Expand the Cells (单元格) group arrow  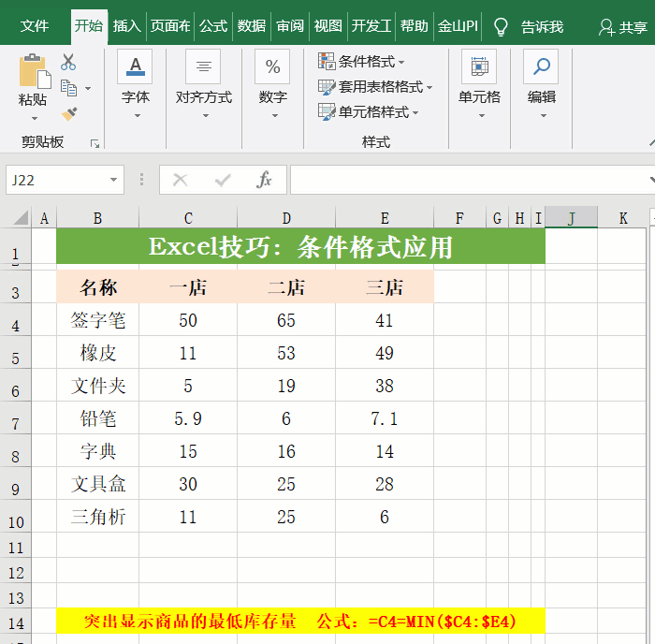coord(481,116)
